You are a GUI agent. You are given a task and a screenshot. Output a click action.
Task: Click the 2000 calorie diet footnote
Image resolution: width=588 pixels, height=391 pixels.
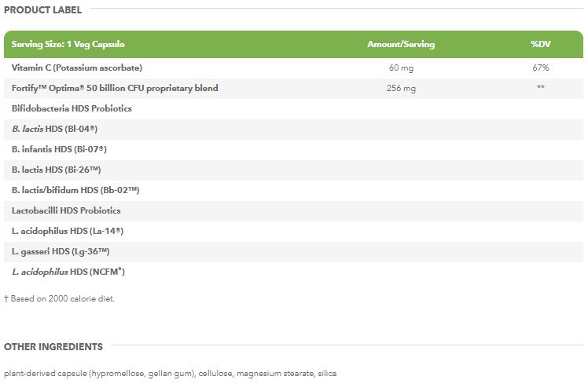(62, 298)
